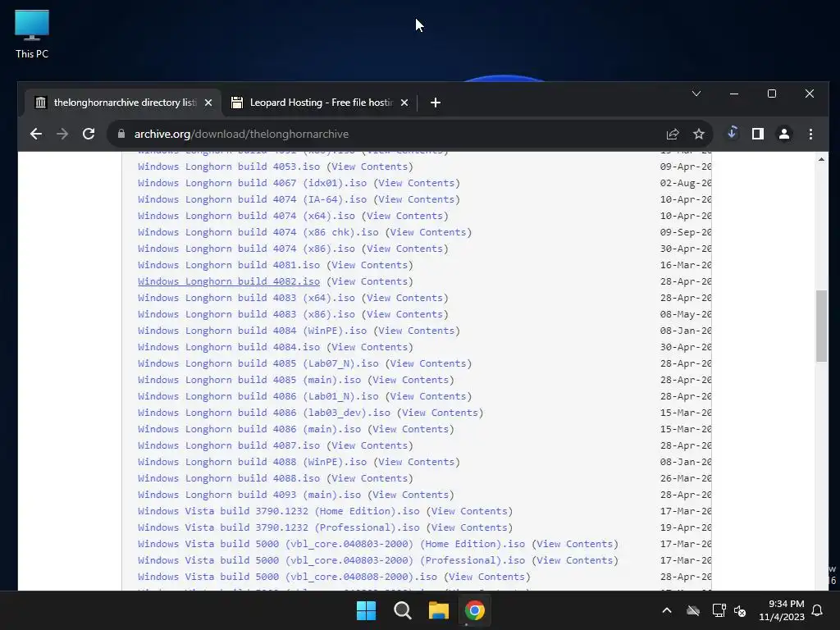Open Windows Longhorn build 4074 (x86).iso
The width and height of the screenshot is (840, 630).
246,249
